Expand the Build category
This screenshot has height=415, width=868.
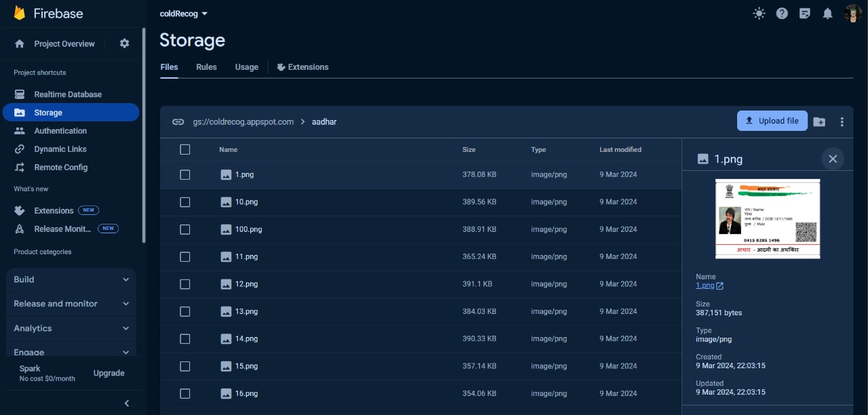click(x=71, y=279)
